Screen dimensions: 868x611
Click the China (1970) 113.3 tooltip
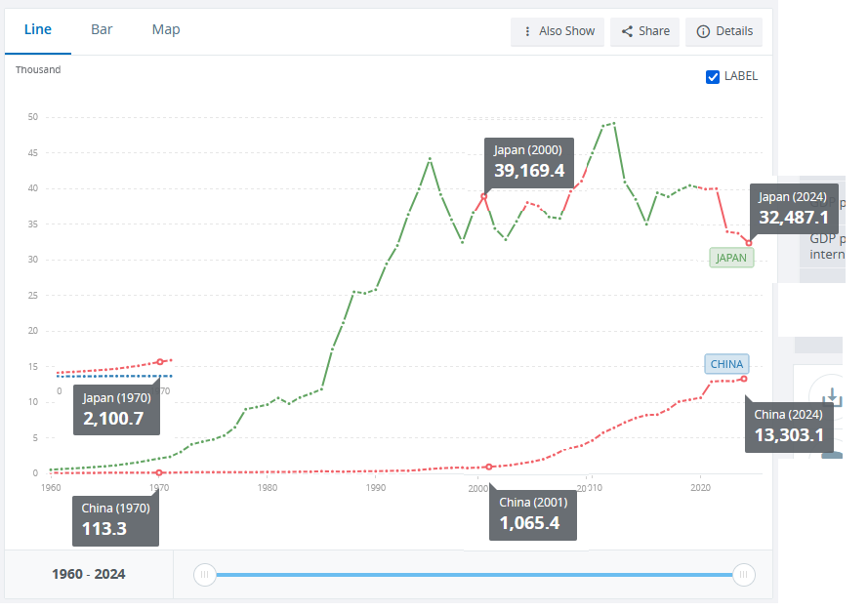[x=115, y=519]
